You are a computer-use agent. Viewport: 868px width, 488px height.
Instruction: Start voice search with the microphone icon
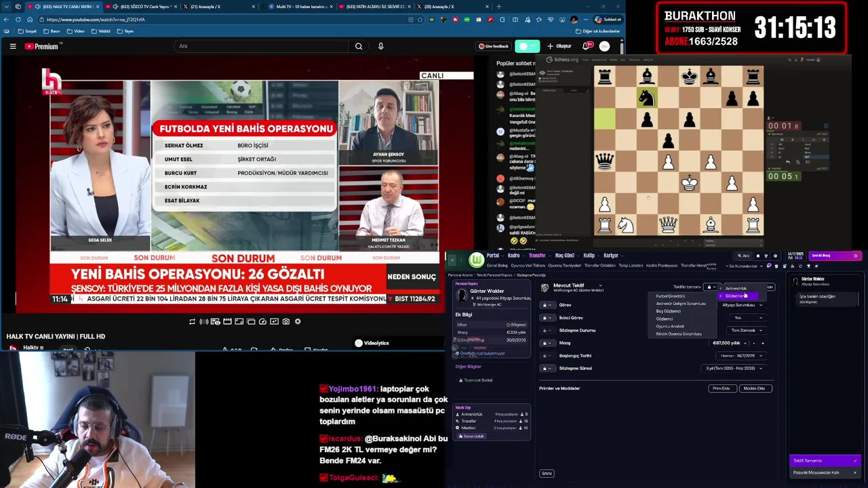380,46
